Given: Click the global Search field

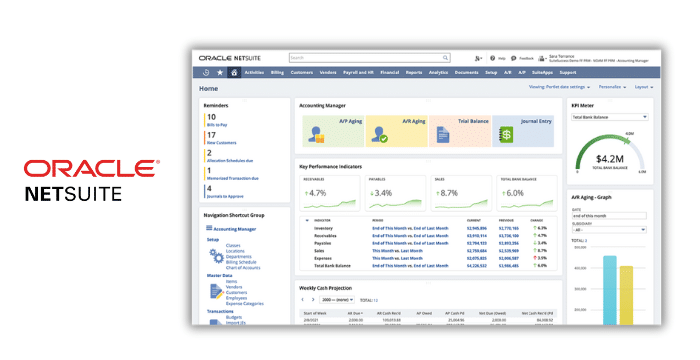Looking at the screenshot, I should [370, 58].
